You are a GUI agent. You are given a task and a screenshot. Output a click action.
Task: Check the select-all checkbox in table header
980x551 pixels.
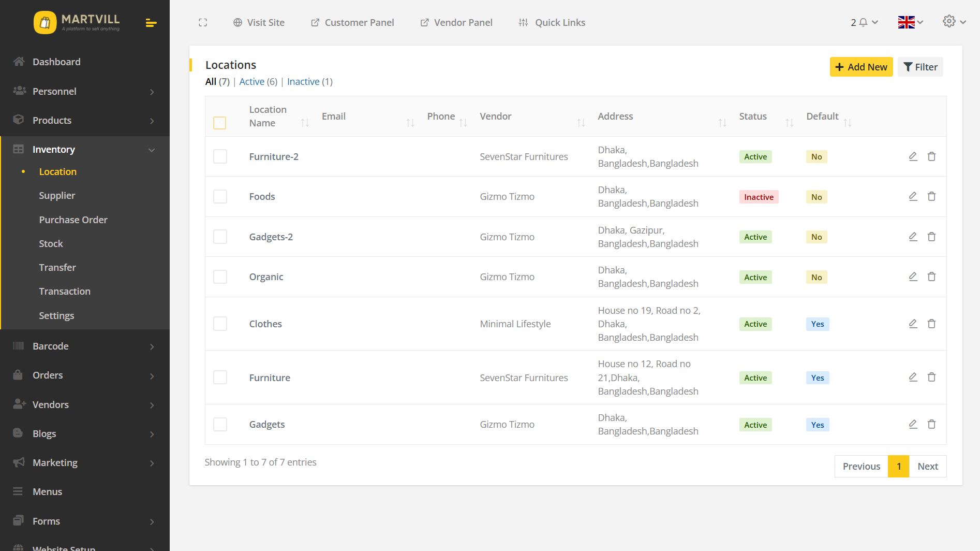point(220,123)
